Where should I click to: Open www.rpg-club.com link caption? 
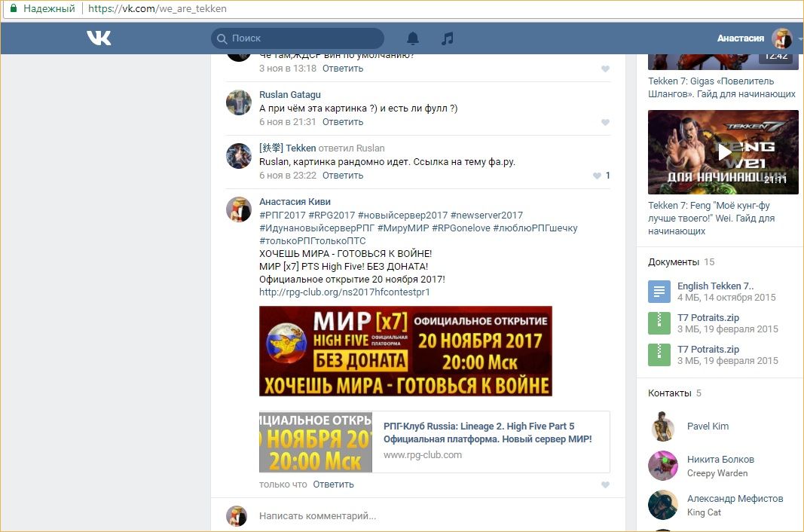pyautogui.click(x=423, y=454)
